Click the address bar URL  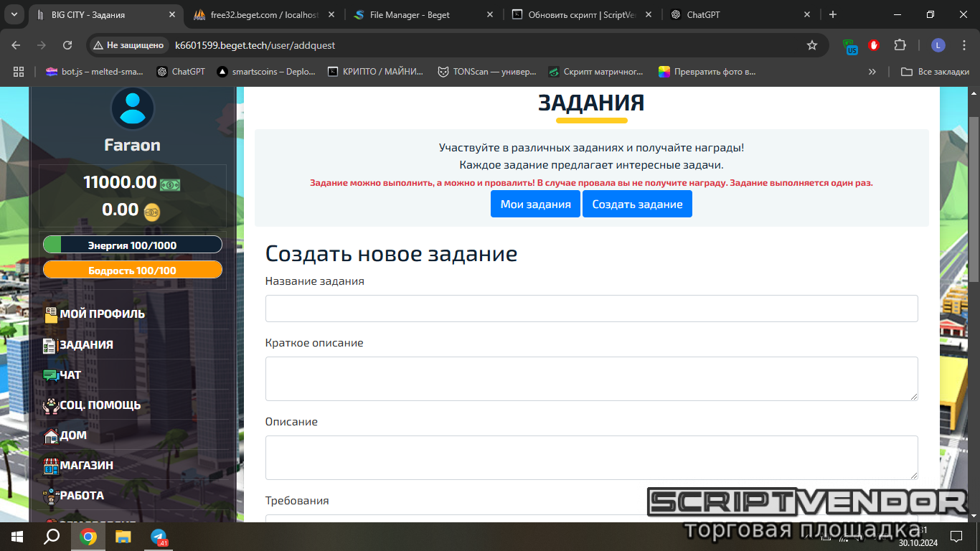(x=255, y=45)
